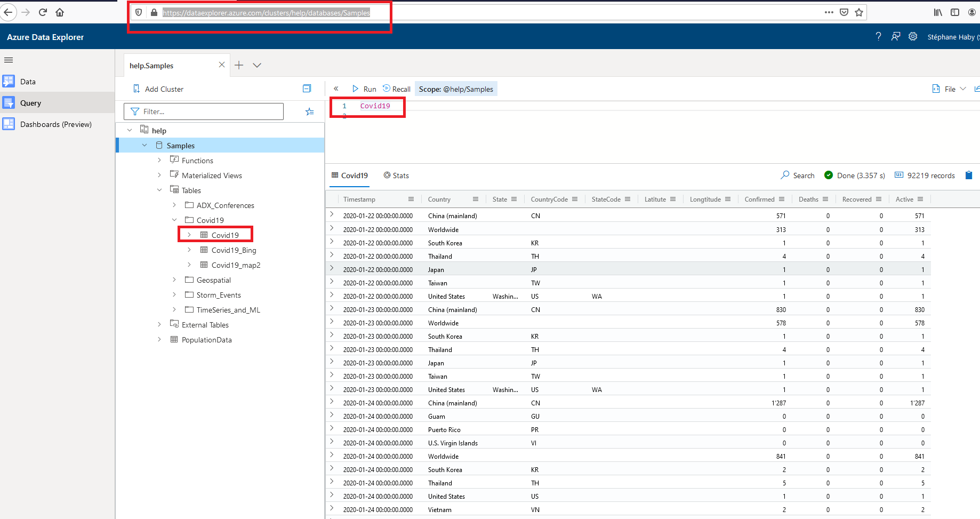Switch to the Stats tab
This screenshot has height=519, width=980.
(x=396, y=175)
